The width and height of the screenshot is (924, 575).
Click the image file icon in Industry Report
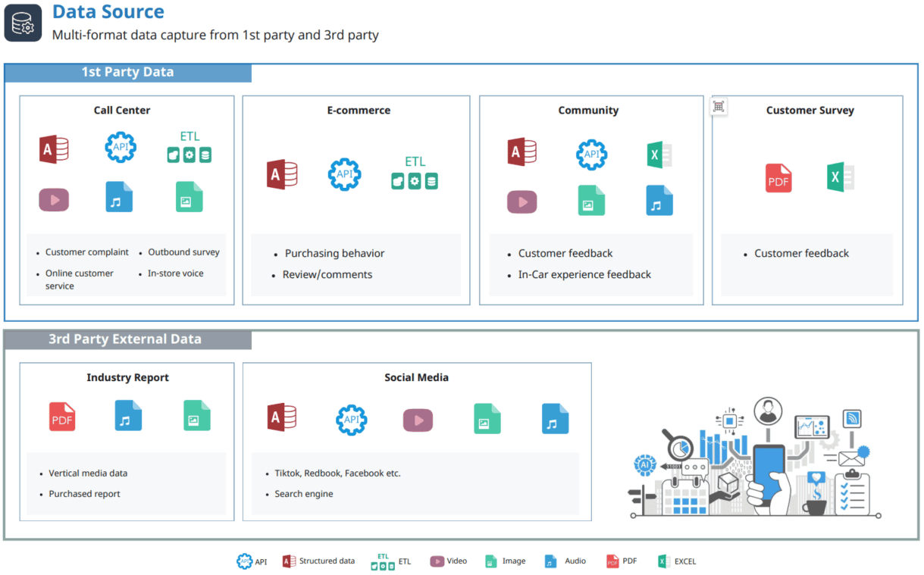click(196, 416)
